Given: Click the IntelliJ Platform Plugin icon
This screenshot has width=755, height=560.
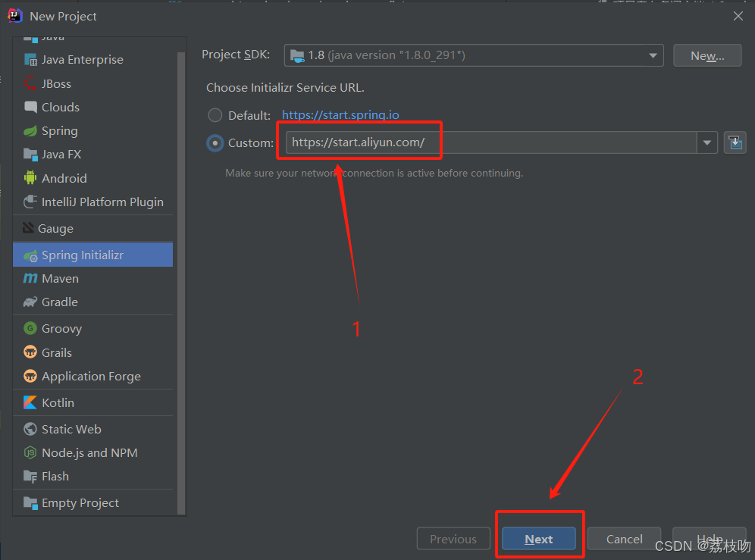Looking at the screenshot, I should tap(30, 202).
